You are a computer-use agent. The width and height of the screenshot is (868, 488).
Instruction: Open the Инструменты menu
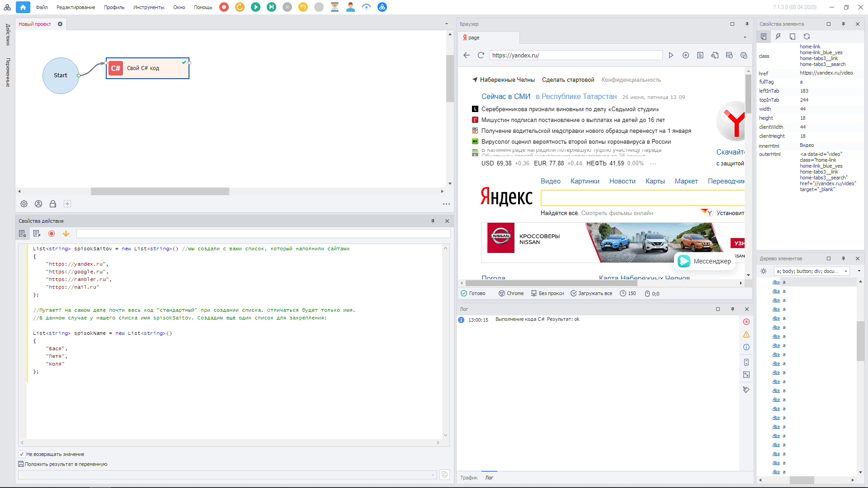[149, 7]
